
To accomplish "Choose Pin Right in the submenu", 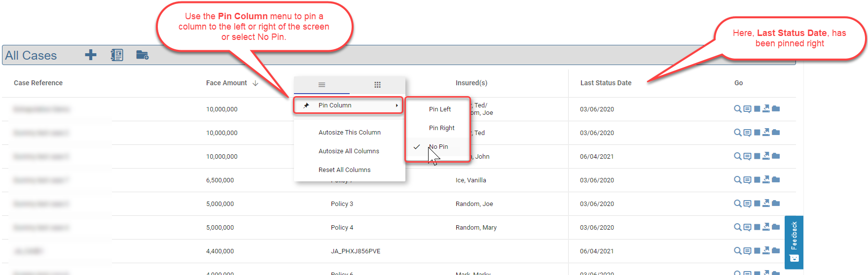I will (441, 128).
